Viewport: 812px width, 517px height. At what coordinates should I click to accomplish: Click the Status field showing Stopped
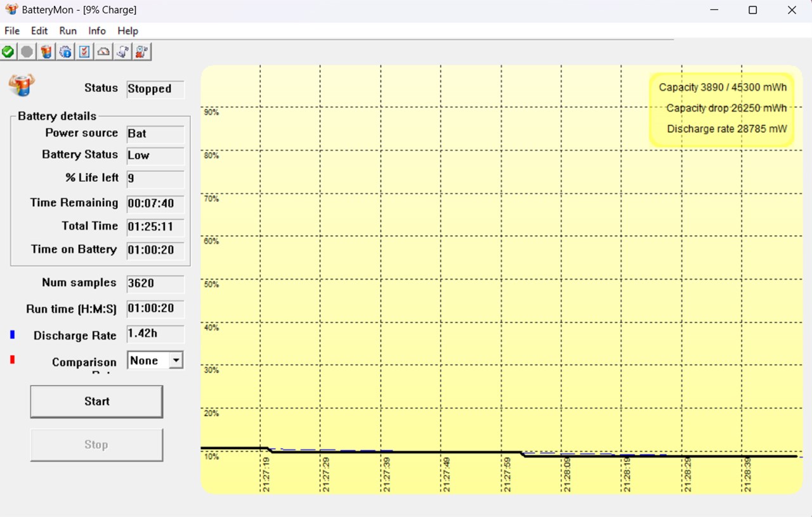[x=155, y=89]
